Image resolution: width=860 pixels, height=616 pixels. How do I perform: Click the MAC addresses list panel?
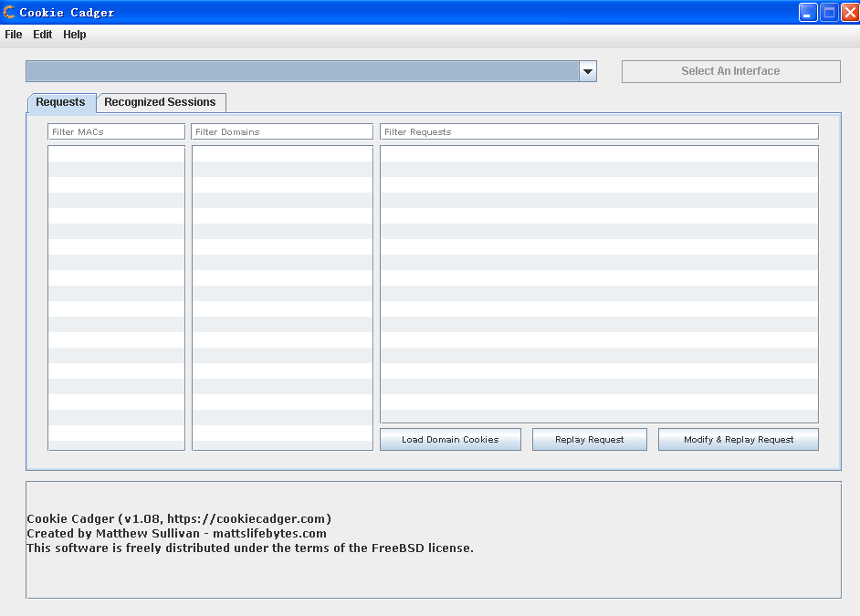point(116,298)
